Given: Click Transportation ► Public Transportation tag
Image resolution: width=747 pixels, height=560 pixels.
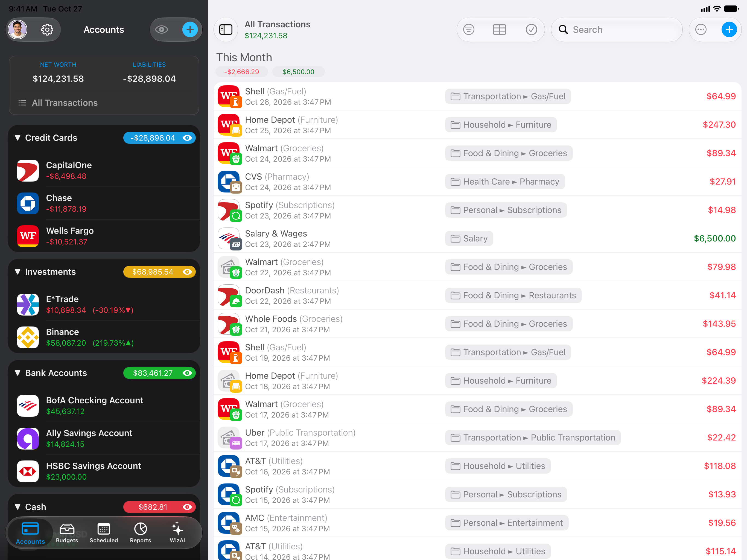Looking at the screenshot, I should coord(533,437).
